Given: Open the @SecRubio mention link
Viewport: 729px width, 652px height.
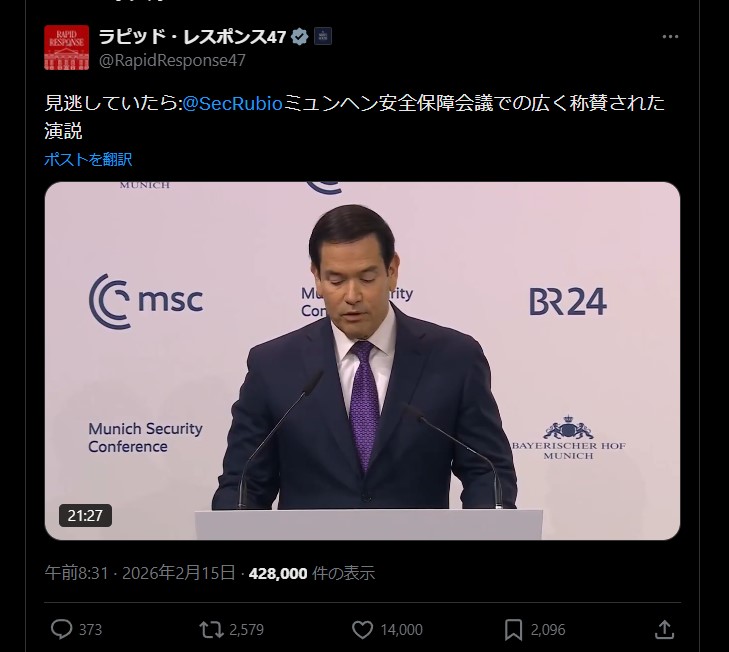Looking at the screenshot, I should click(232, 103).
